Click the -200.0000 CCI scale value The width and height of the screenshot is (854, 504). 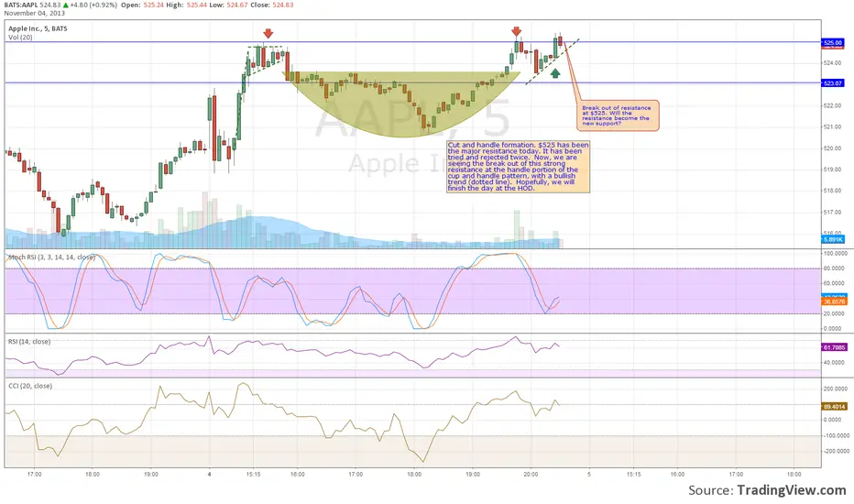coord(836,451)
